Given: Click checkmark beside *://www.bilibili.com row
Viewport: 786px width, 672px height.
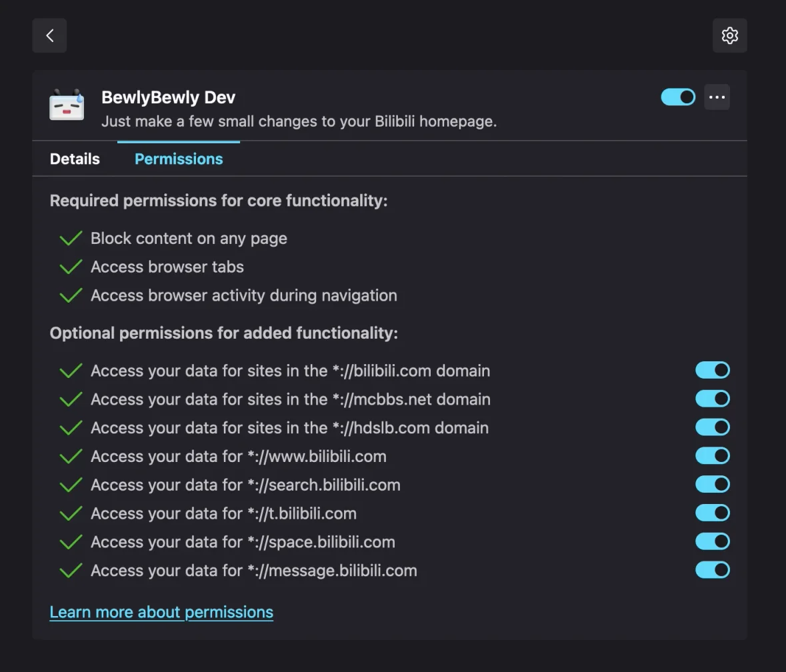Looking at the screenshot, I should pyautogui.click(x=71, y=457).
